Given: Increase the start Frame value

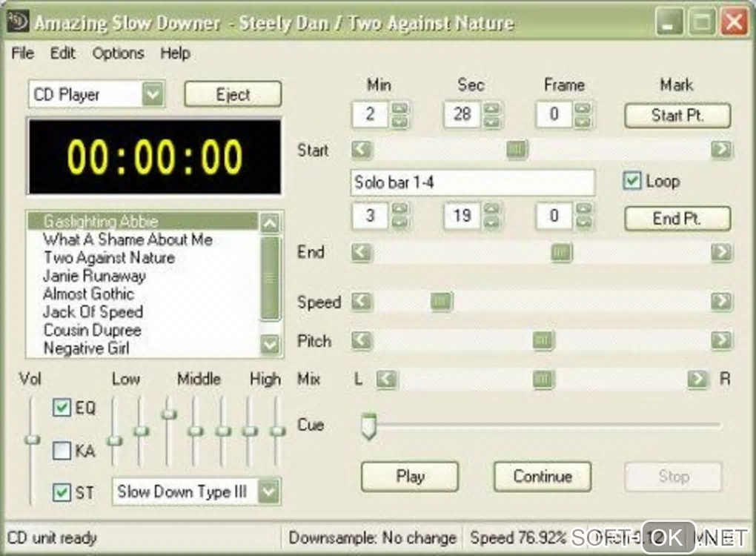Looking at the screenshot, I should point(583,108).
